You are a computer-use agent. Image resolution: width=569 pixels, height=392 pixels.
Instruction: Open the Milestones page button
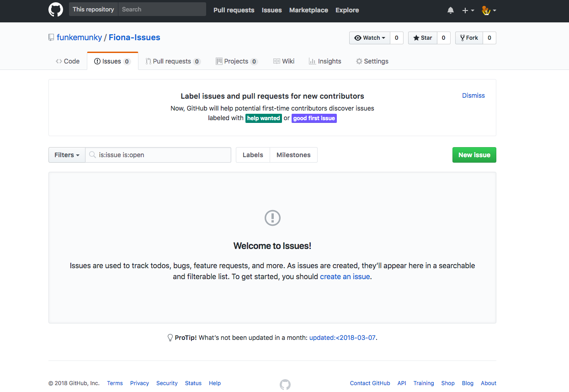(293, 155)
